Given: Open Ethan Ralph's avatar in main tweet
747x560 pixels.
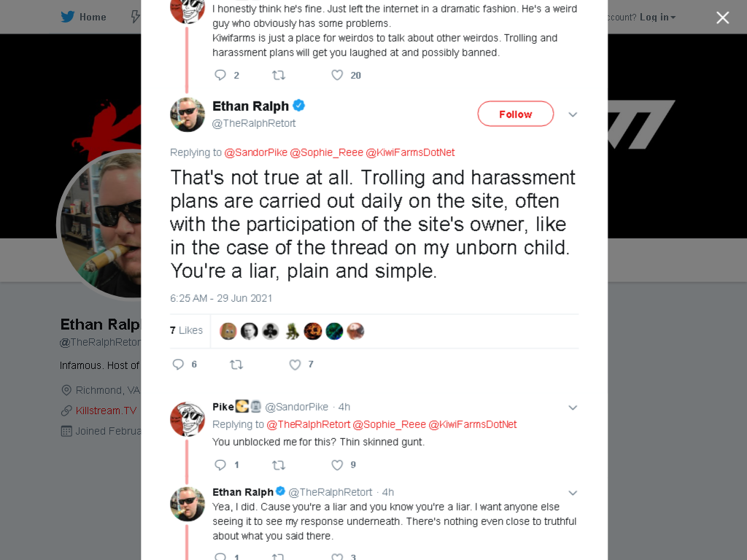Looking at the screenshot, I should point(187,114).
